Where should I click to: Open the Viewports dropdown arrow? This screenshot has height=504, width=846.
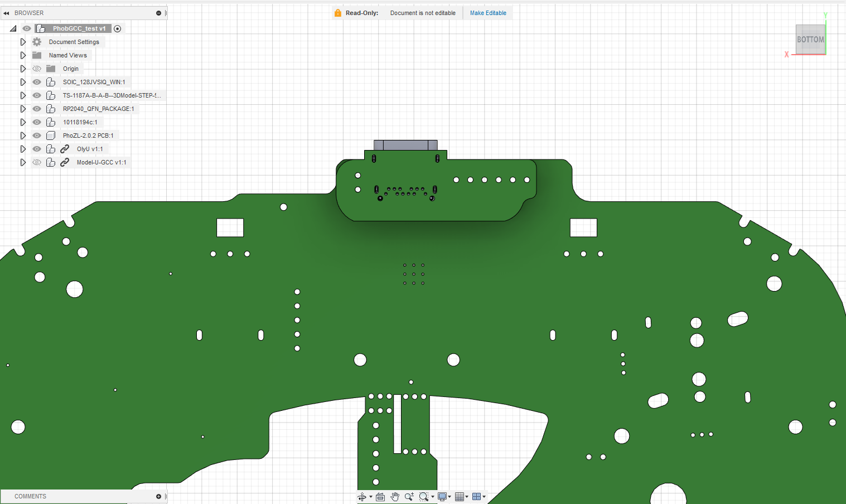coord(484,497)
